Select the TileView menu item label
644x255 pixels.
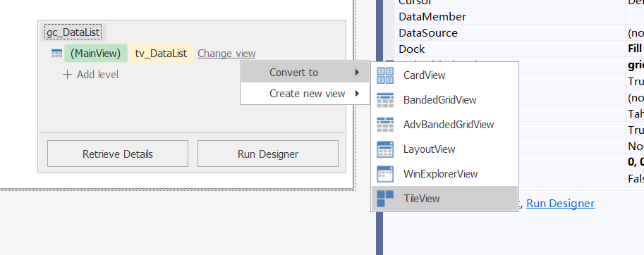[x=421, y=199]
